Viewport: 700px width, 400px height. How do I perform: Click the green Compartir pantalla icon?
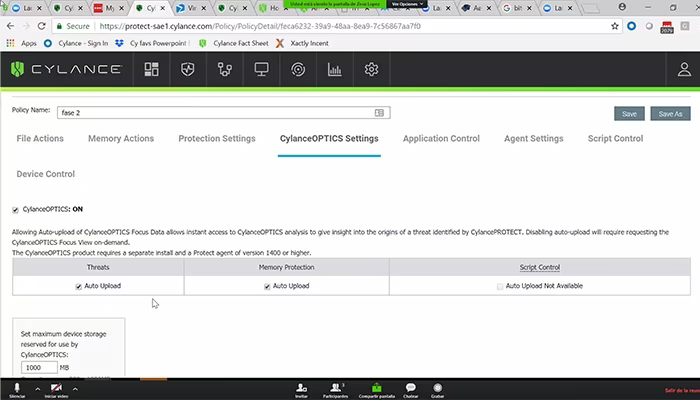point(376,389)
